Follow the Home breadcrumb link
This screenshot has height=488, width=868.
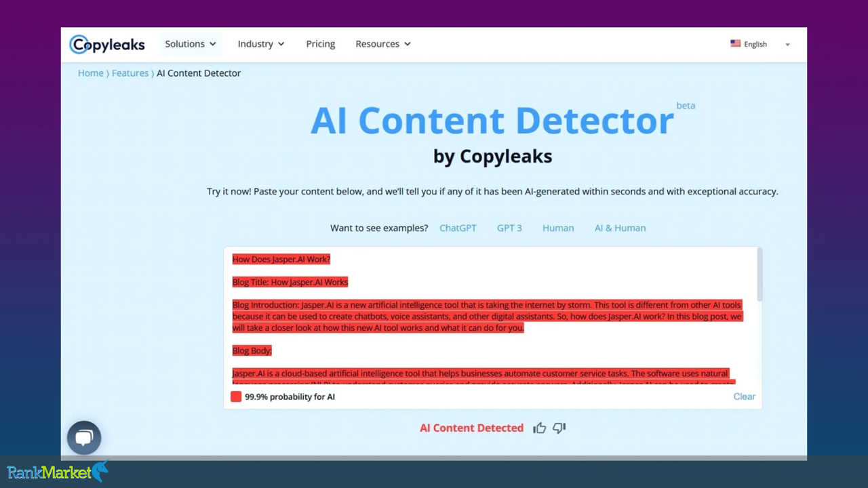click(91, 73)
